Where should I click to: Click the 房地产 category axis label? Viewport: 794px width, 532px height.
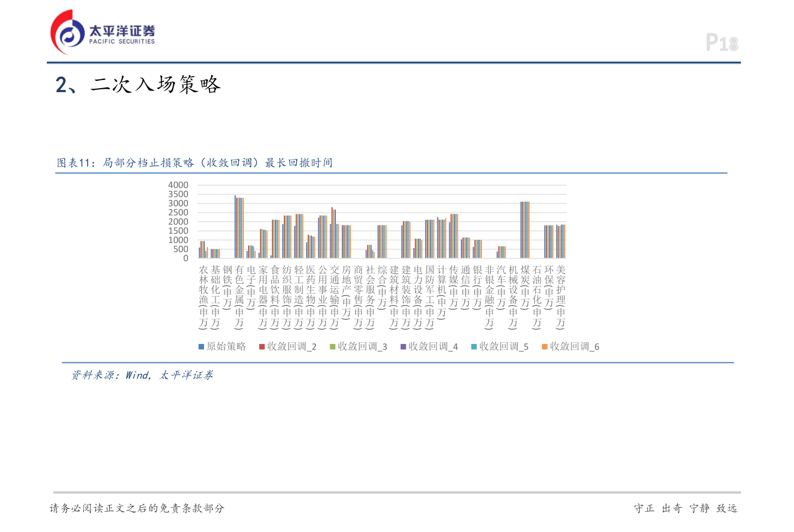click(346, 292)
